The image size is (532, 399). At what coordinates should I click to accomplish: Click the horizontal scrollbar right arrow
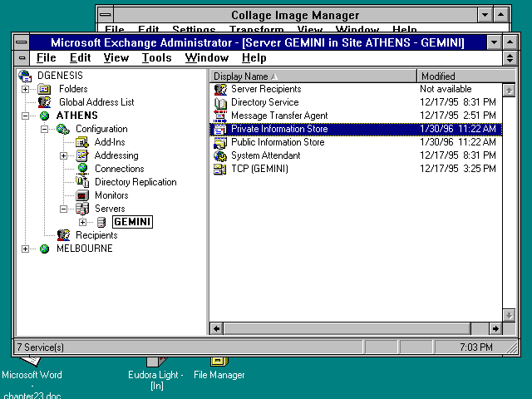click(495, 328)
